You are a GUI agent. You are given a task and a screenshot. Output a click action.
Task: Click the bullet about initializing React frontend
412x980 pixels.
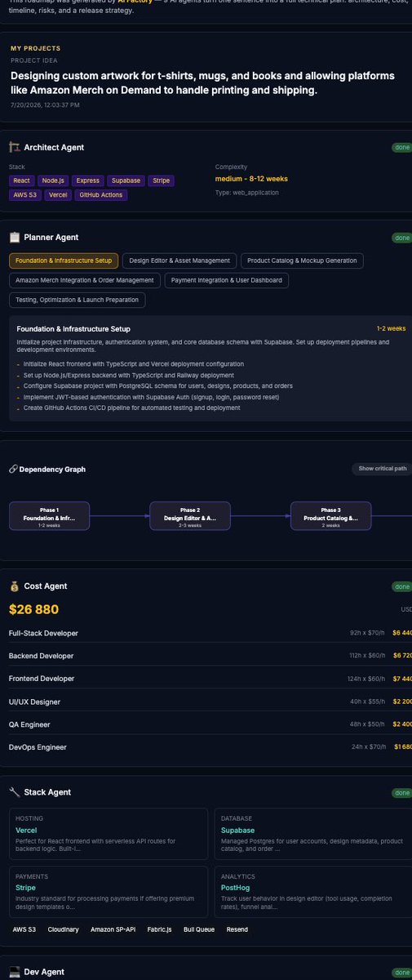133,364
